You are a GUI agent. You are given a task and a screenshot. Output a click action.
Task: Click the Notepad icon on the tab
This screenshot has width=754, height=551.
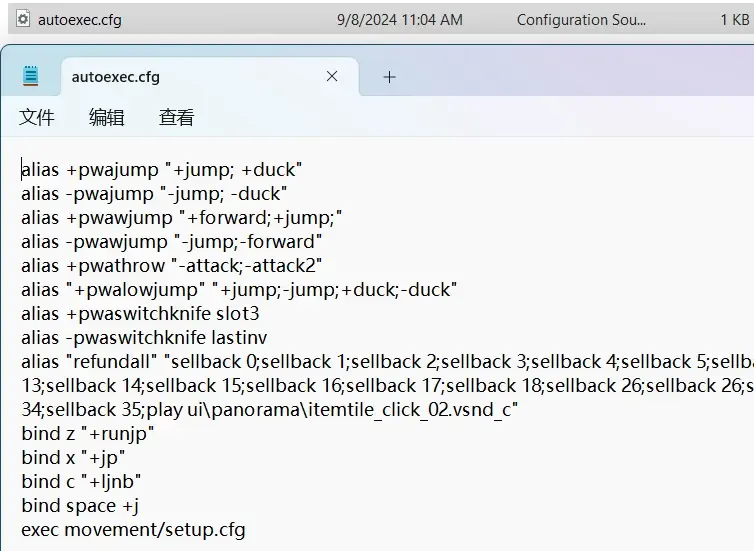click(x=32, y=77)
